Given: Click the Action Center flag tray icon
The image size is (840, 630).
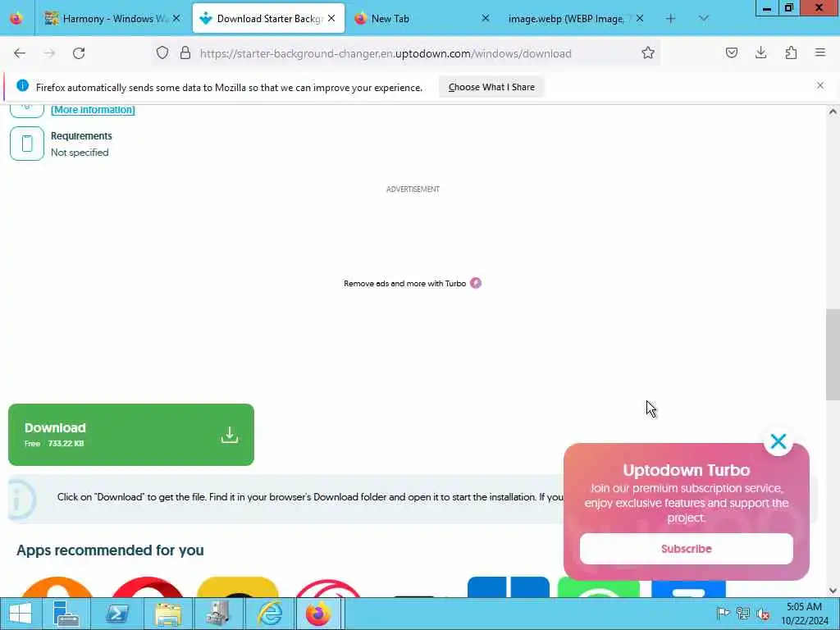Looking at the screenshot, I should tap(723, 613).
